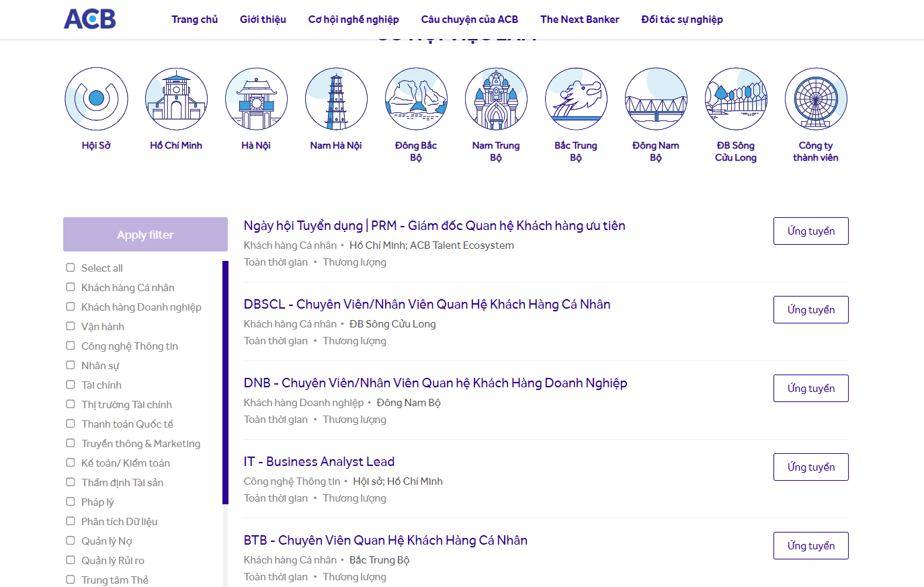The width and height of the screenshot is (924, 587).
Task: Click the filter list scrollbar
Action: pyautogui.click(x=225, y=382)
